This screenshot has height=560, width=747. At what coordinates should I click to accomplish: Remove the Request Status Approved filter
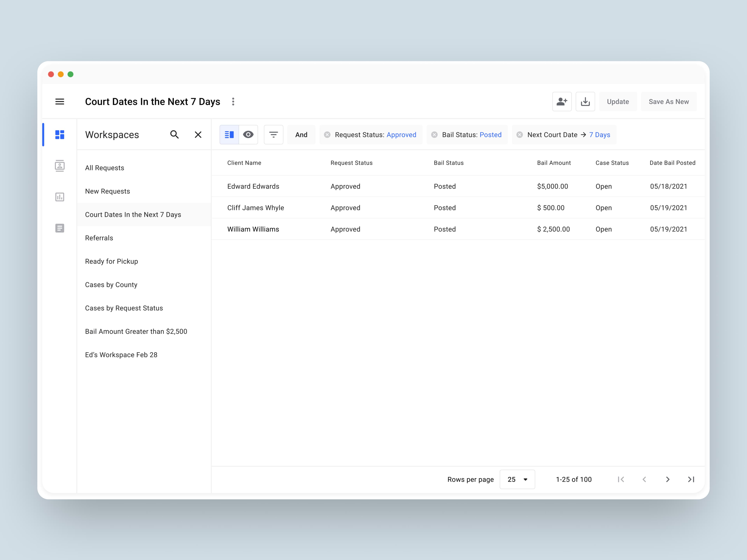point(327,135)
